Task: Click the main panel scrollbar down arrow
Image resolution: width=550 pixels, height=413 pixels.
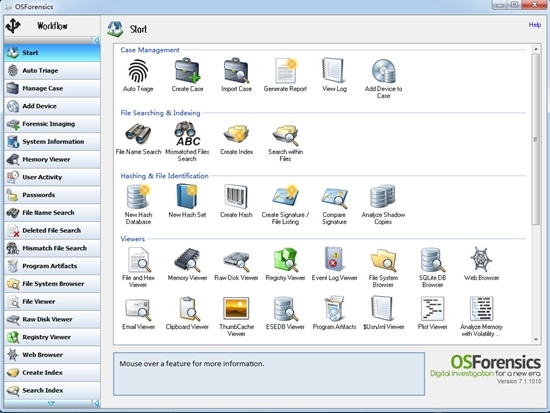Action: pyautogui.click(x=536, y=339)
